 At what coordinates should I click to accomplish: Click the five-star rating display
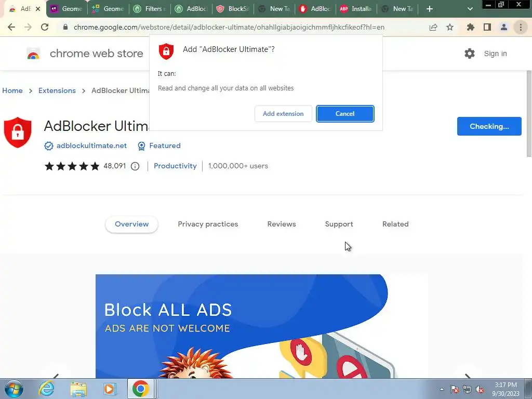(x=72, y=166)
